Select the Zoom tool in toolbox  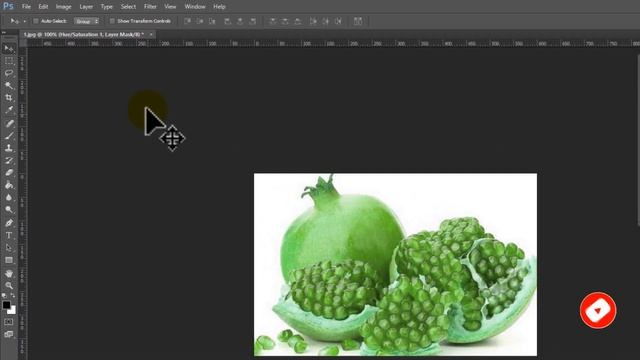coord(9,285)
